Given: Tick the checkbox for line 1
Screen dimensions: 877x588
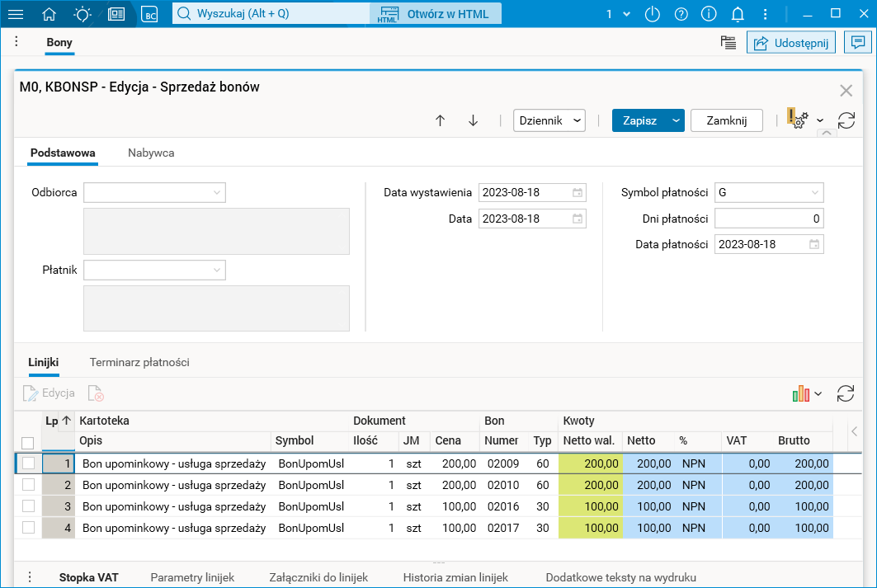Looking at the screenshot, I should (28, 463).
